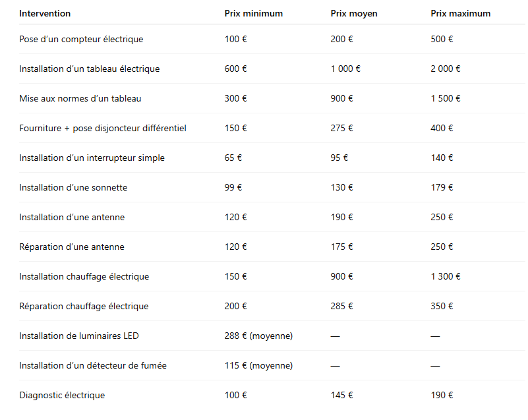Select 'Installation de luminaires LED' cell

(x=78, y=336)
